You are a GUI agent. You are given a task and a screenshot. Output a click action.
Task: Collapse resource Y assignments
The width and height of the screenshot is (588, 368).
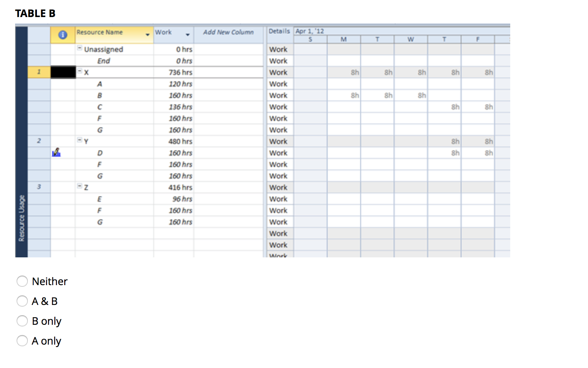[x=79, y=140]
